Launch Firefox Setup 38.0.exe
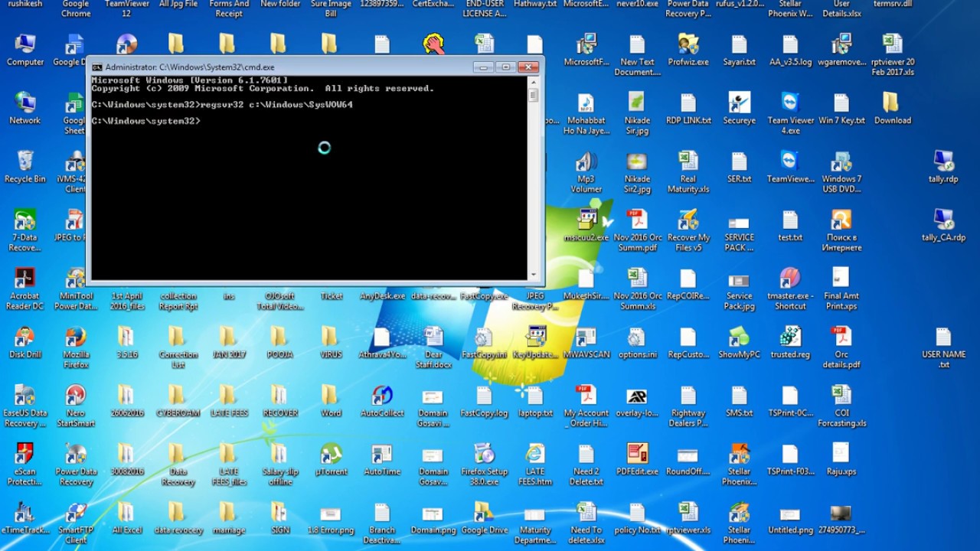Viewport: 980px width, 551px height. click(484, 464)
